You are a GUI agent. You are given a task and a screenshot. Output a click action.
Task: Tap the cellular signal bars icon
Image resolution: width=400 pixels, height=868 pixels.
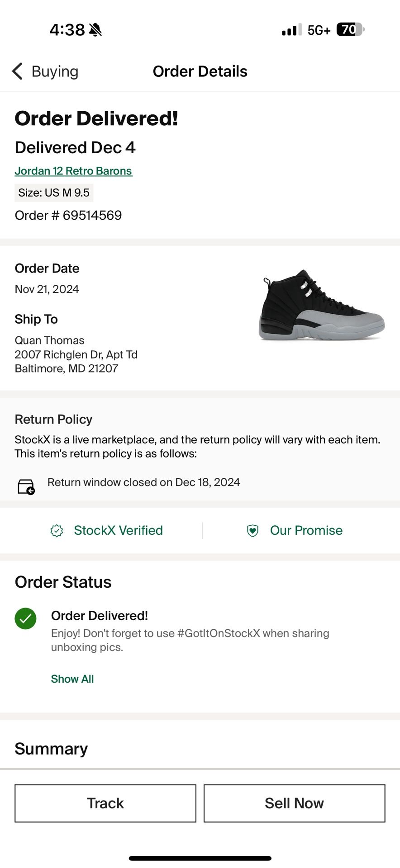coord(291,30)
